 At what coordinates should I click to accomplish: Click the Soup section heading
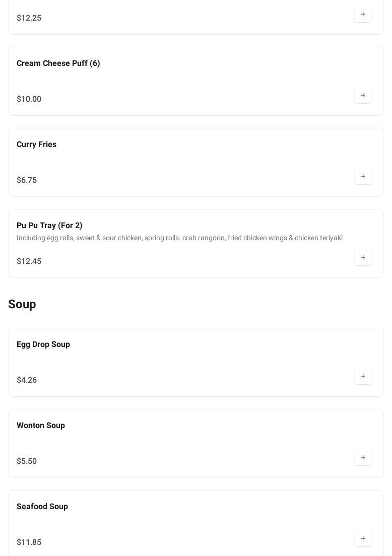[x=22, y=305]
